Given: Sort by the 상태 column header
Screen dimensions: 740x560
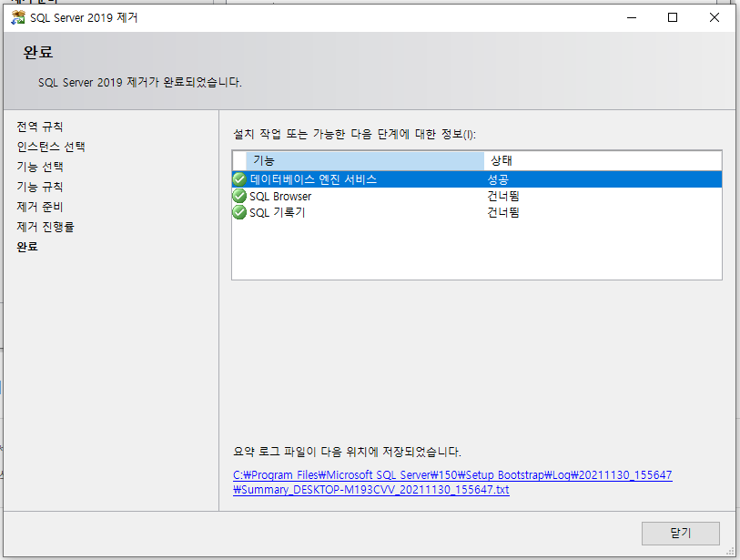Looking at the screenshot, I should (603, 160).
